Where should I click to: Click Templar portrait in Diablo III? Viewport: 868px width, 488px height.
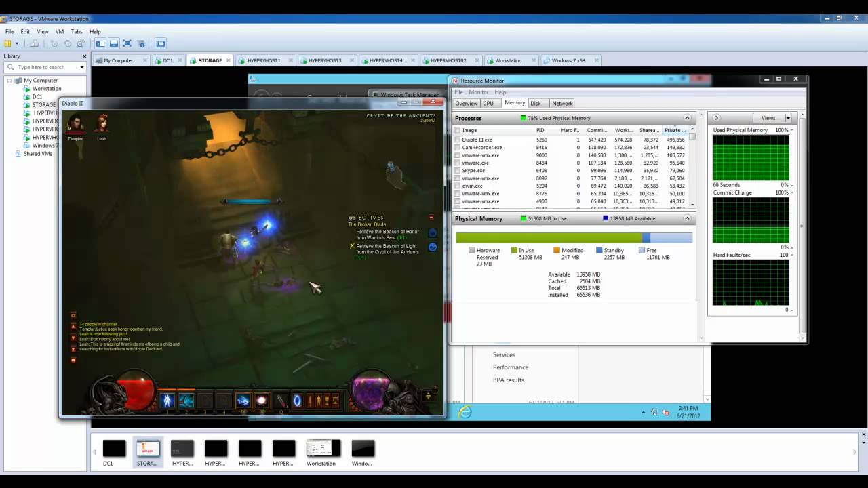(x=76, y=123)
